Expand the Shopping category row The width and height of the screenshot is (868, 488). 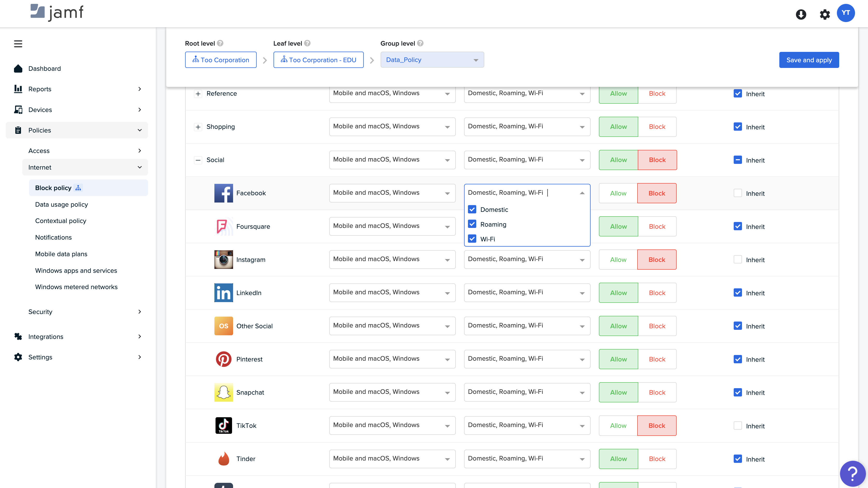coord(198,127)
